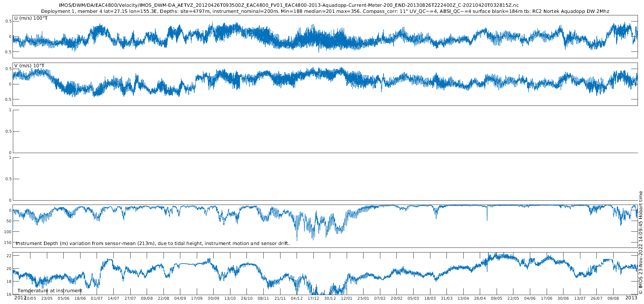
Task: Click the '26/10' date tick label
Action: pos(247,298)
